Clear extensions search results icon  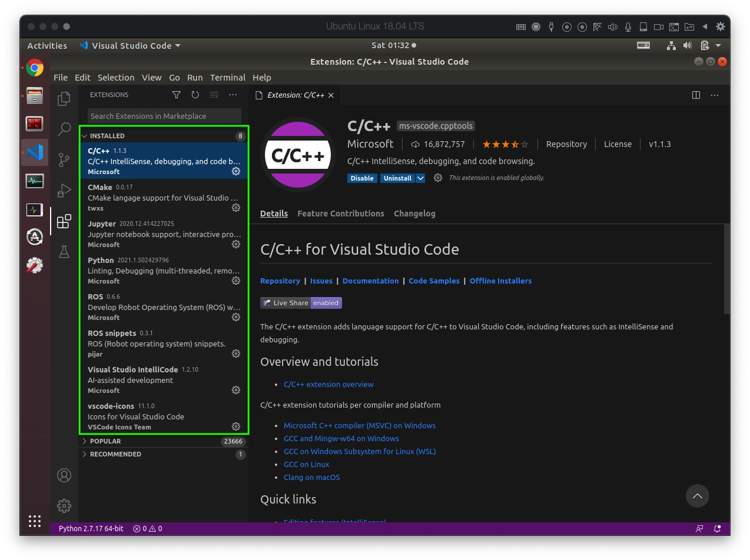pos(214,95)
